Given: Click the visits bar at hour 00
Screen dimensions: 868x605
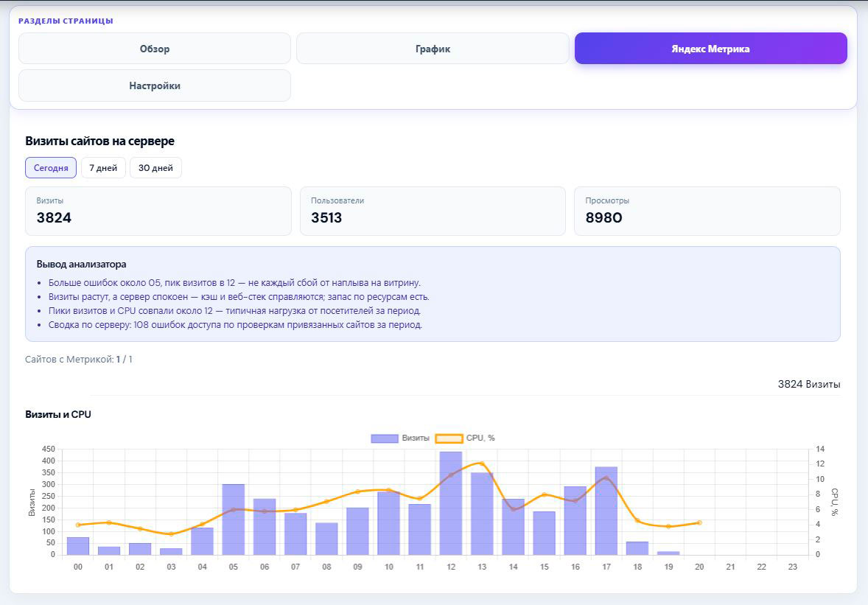Looking at the screenshot, I should pos(78,546).
